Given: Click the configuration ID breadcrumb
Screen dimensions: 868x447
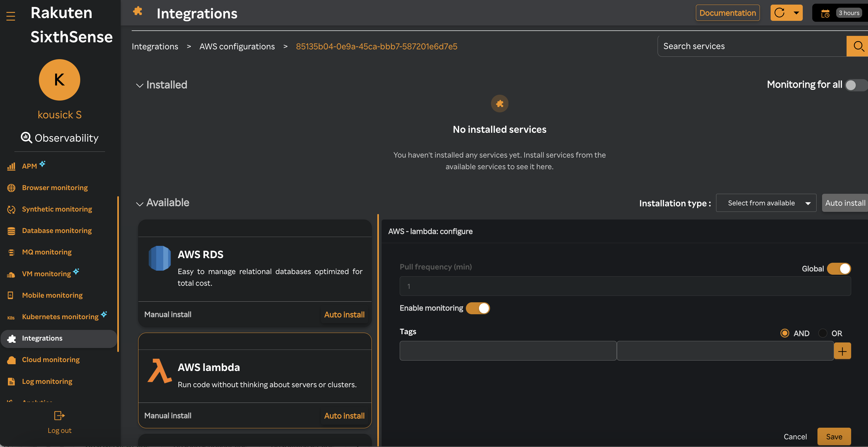Looking at the screenshot, I should (x=376, y=46).
